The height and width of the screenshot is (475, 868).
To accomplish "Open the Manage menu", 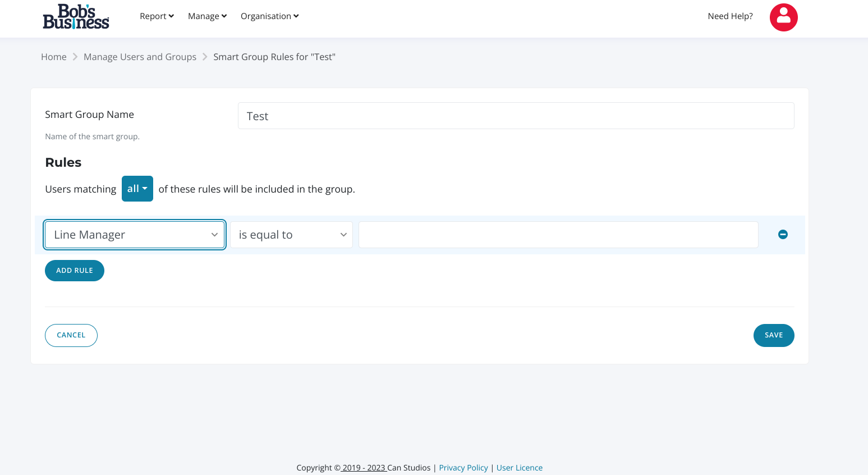I will (x=207, y=16).
